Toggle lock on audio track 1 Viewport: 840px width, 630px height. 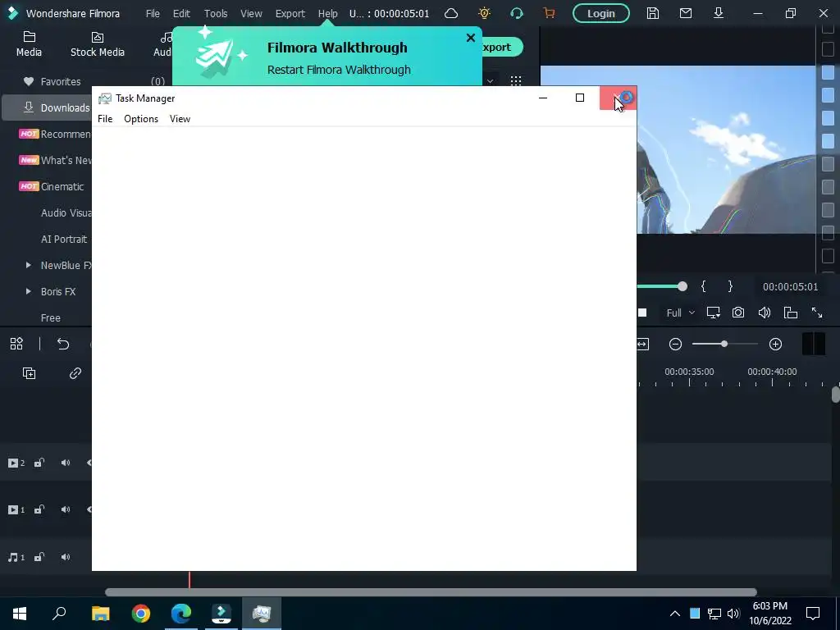(39, 557)
